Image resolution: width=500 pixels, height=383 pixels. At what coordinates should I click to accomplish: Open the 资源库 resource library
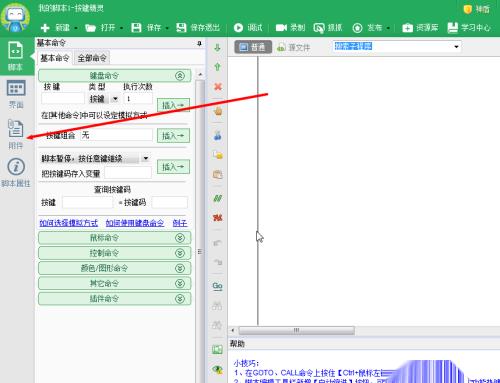(x=420, y=28)
